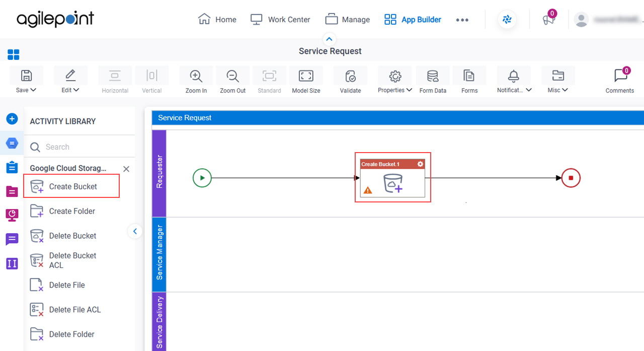
Task: Collapse the Activity Library panel arrow
Action: (135, 231)
